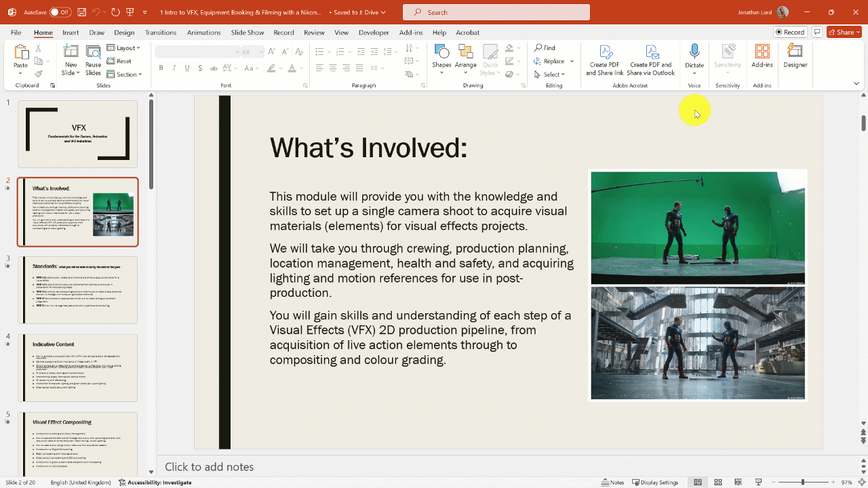Switch to the Acrobat tab
The image size is (868, 488).
(468, 33)
